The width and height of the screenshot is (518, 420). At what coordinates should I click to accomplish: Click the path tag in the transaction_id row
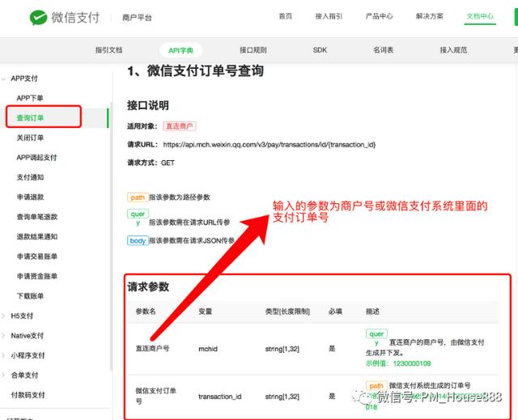[x=376, y=386]
